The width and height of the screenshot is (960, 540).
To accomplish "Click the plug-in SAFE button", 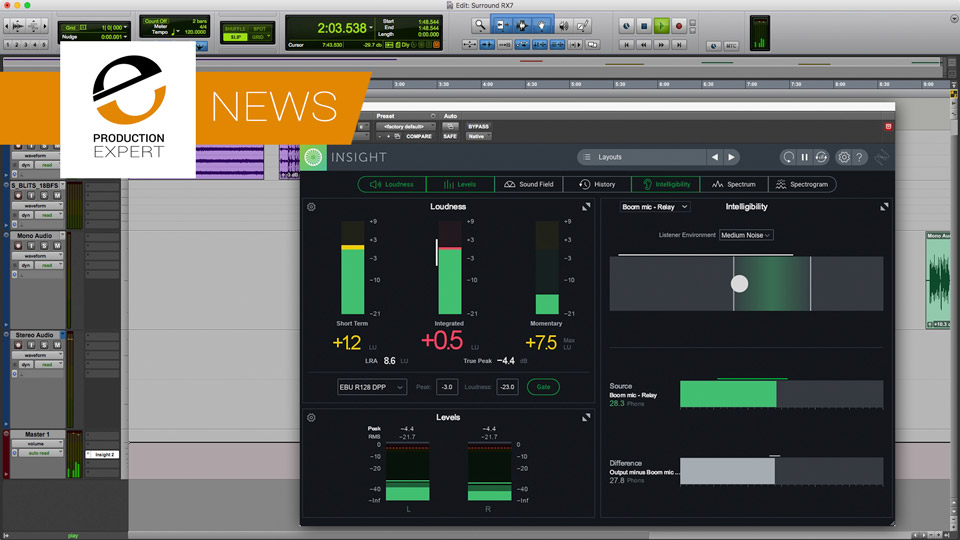I will (x=450, y=137).
